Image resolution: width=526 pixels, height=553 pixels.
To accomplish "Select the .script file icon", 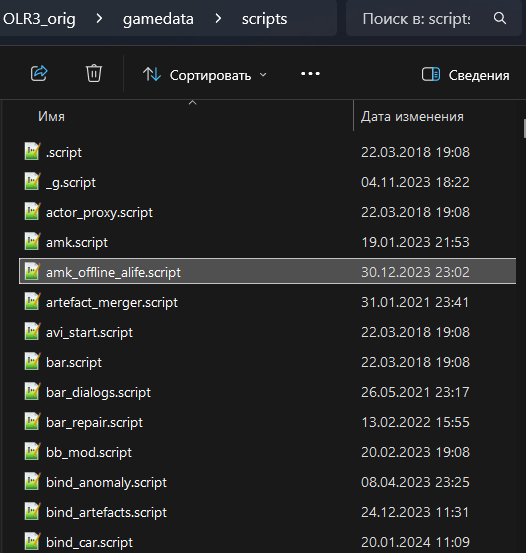I will pyautogui.click(x=32, y=151).
